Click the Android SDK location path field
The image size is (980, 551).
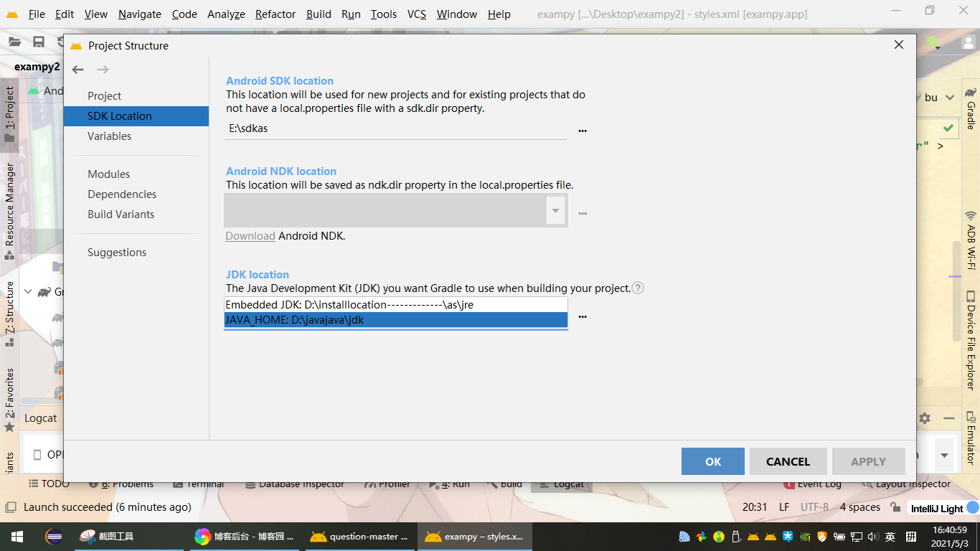click(396, 129)
